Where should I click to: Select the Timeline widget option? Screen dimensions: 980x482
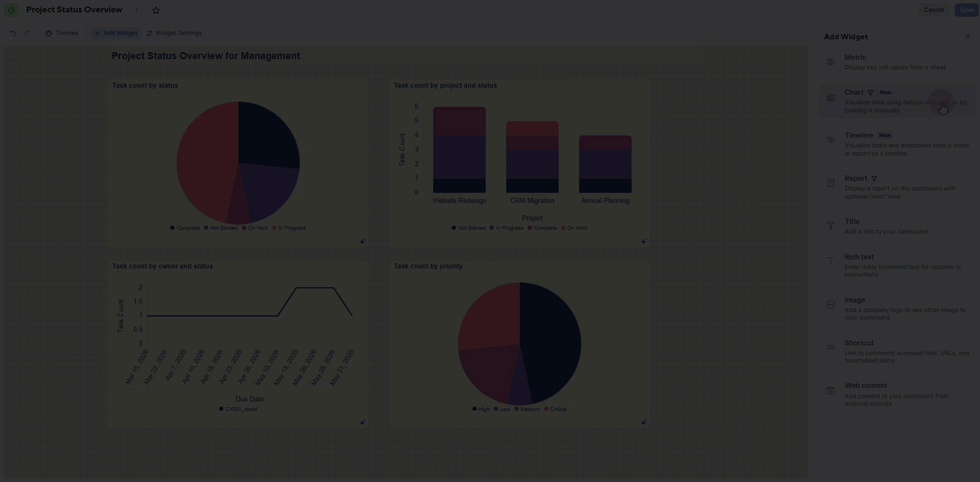pyautogui.click(x=897, y=144)
